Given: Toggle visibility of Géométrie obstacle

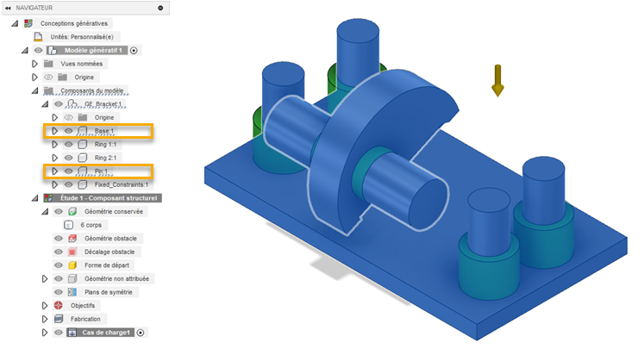Looking at the screenshot, I should [59, 239].
